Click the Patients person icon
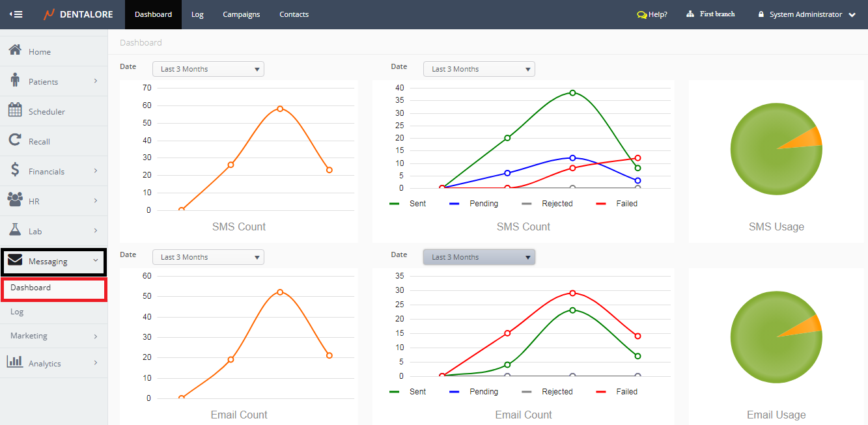Screen dimensions: 868x425 15,81
